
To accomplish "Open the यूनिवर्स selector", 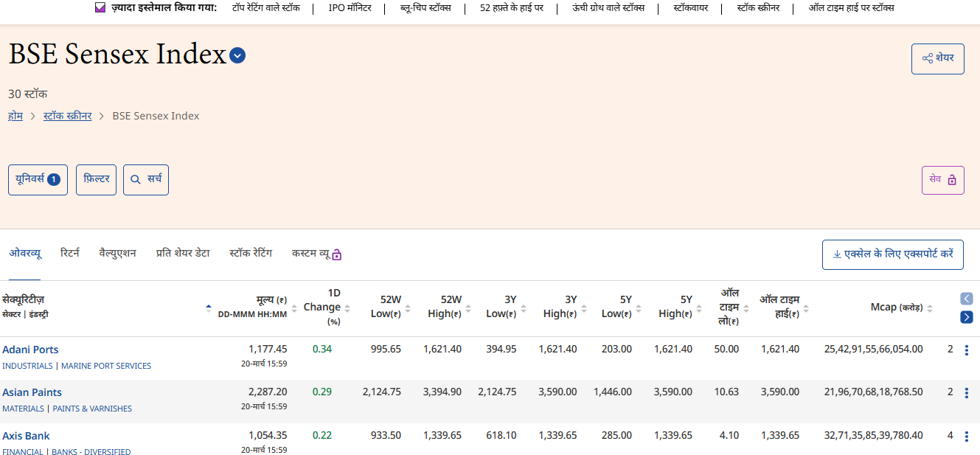I will point(38,179).
